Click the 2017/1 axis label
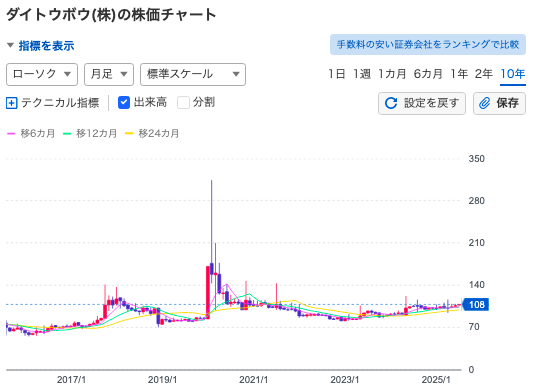 pyautogui.click(x=71, y=380)
